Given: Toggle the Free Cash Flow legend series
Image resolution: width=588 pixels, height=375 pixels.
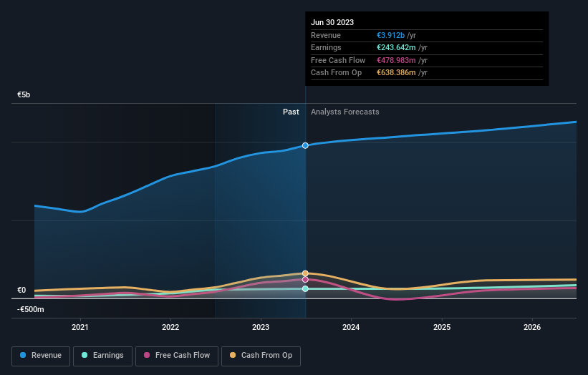Looking at the screenshot, I should point(177,356).
